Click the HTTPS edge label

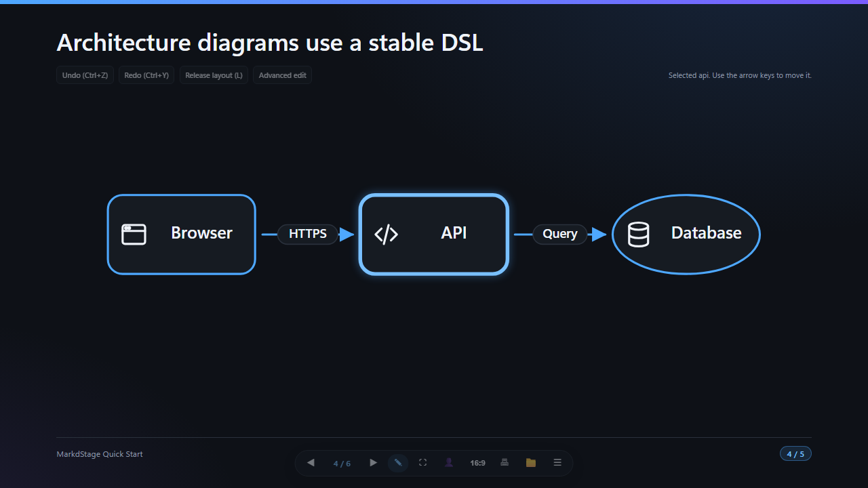click(x=308, y=234)
